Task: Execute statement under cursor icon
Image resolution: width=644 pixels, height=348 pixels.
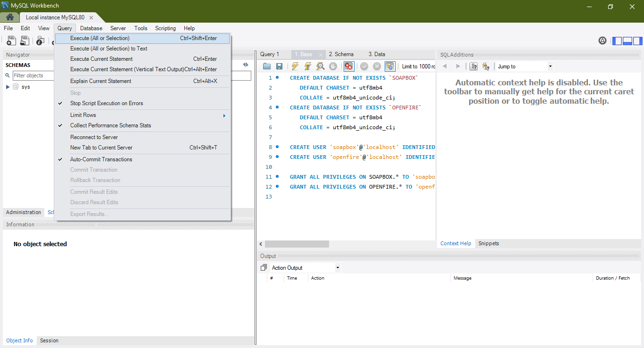Action: 308,66
